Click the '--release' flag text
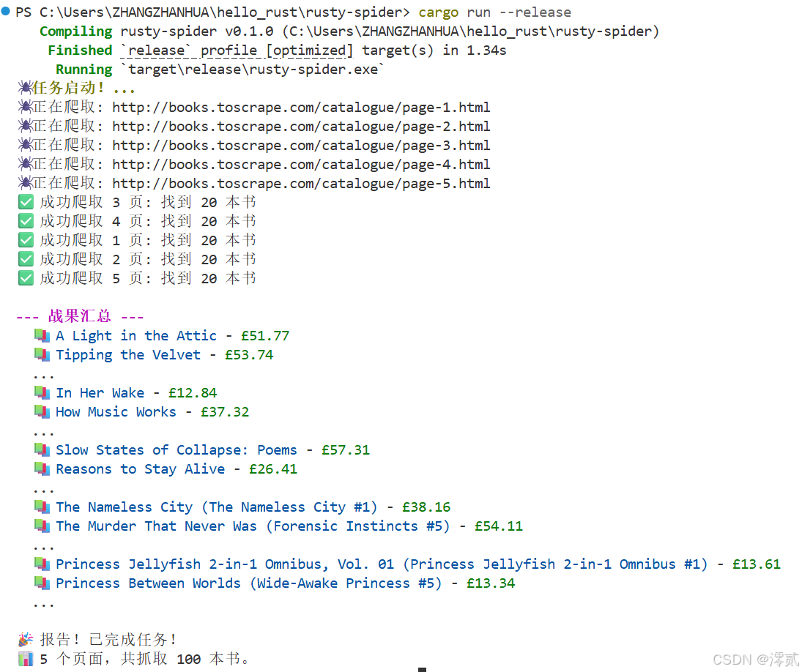The width and height of the screenshot is (802, 672). point(535,12)
